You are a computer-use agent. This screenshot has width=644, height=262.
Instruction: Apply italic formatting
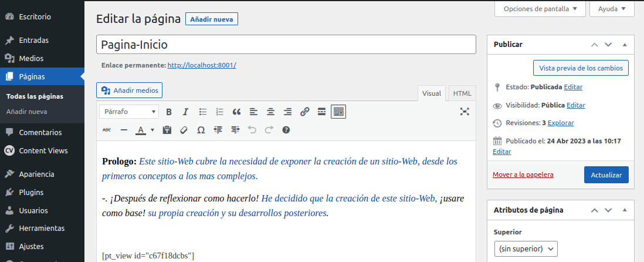coord(185,112)
